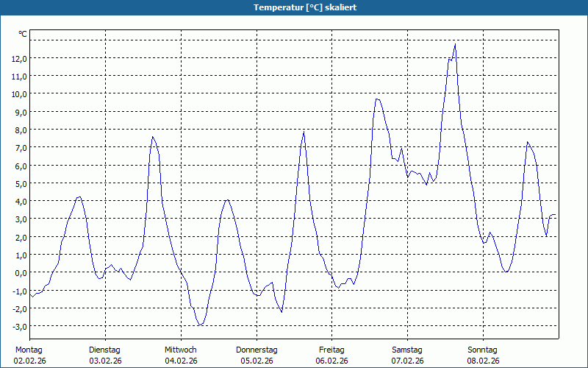The image size is (588, 368).
Task: Click the highest temperature peak on Samstag
Action: [x=455, y=44]
